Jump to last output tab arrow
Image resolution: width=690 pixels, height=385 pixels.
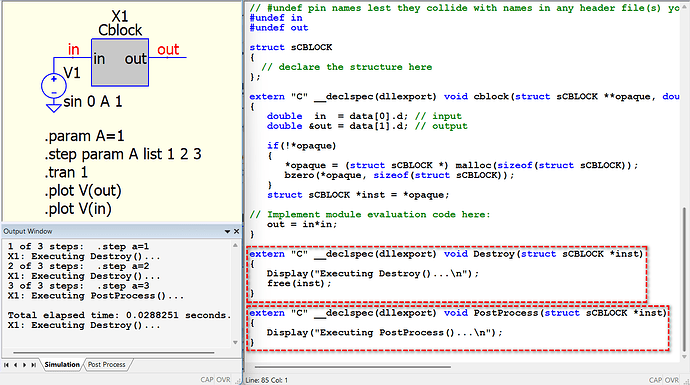click(33, 365)
